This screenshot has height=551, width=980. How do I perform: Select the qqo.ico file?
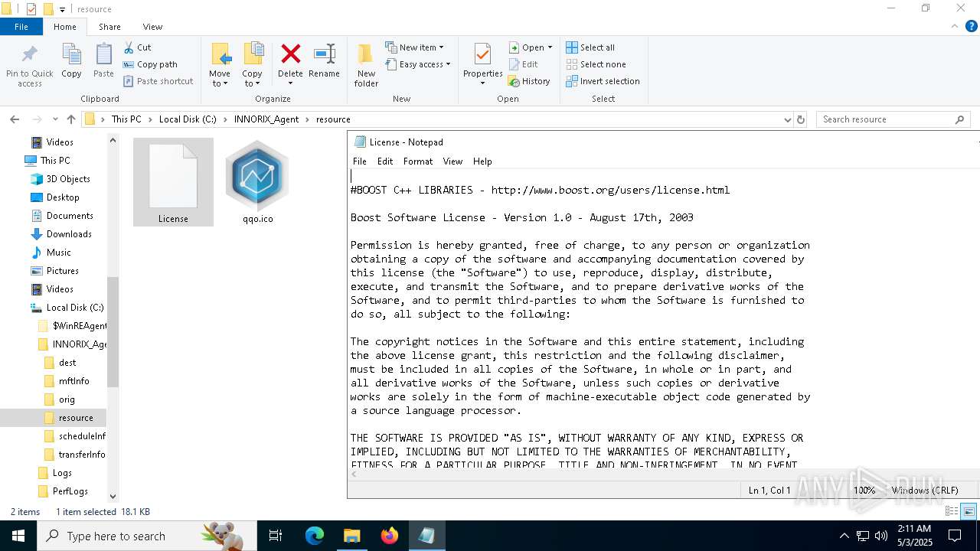pyautogui.click(x=258, y=182)
